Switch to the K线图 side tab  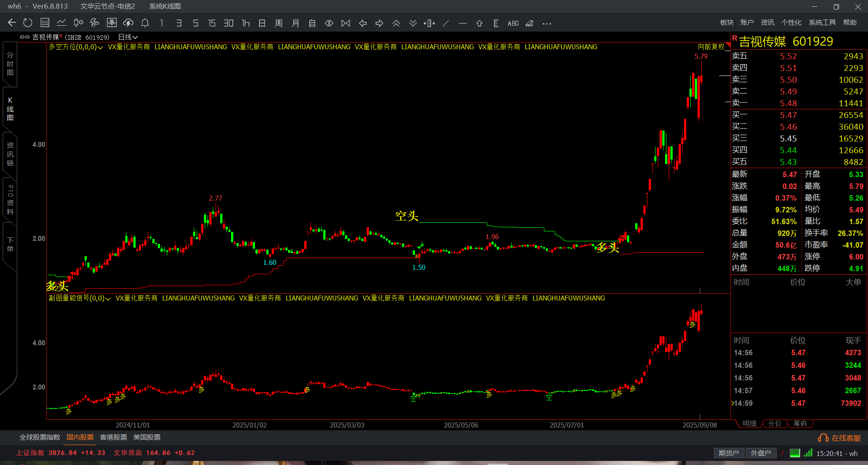(10, 109)
